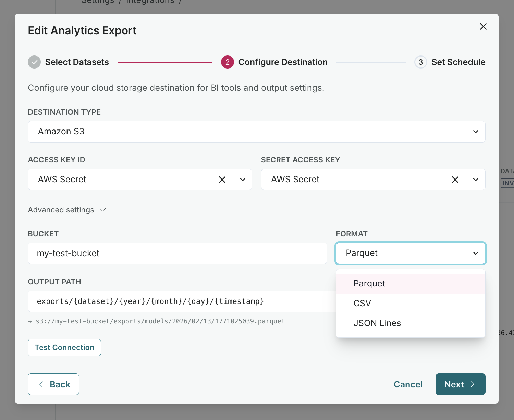
Task: Cancel the export configuration
Action: click(408, 384)
